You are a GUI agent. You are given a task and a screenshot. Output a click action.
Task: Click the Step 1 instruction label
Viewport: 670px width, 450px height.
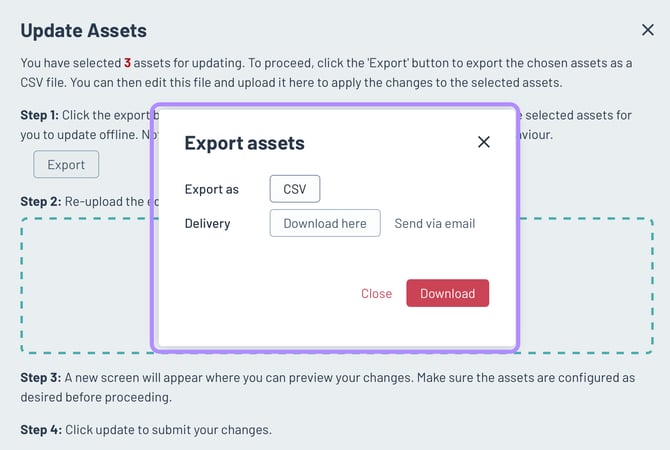tap(40, 115)
